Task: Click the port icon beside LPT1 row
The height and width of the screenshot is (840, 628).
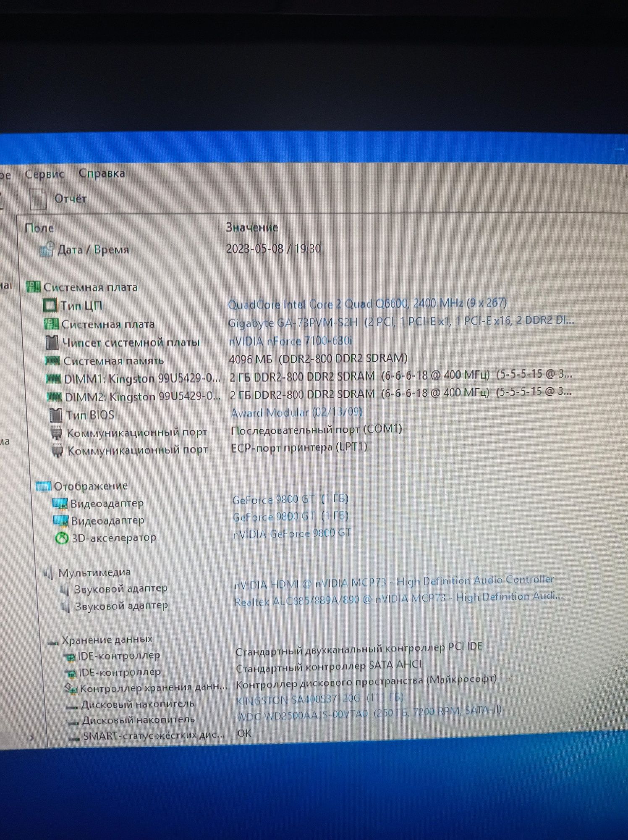Action: coord(57,450)
